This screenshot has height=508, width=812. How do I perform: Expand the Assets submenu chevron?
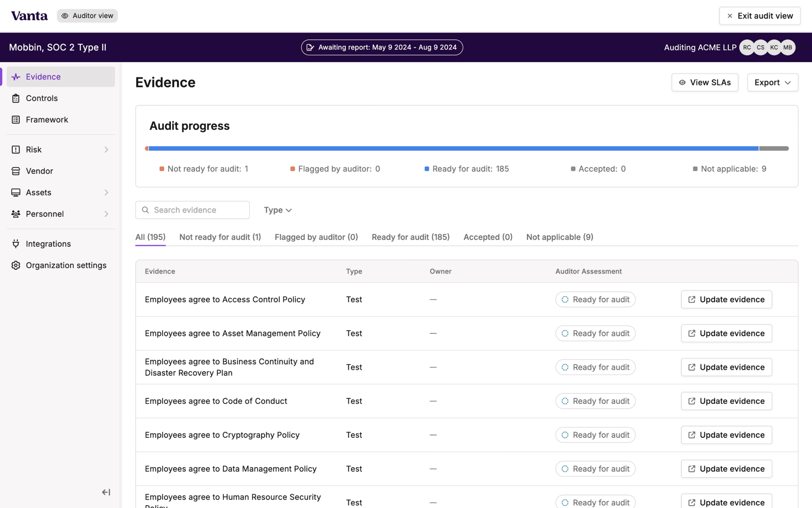pos(106,193)
